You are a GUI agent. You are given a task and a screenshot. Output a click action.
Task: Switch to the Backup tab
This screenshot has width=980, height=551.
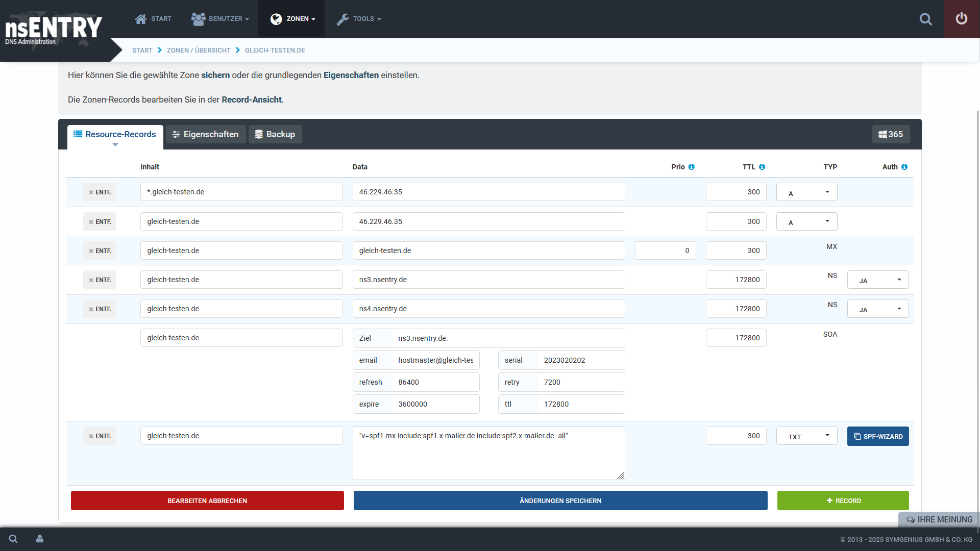tap(275, 134)
